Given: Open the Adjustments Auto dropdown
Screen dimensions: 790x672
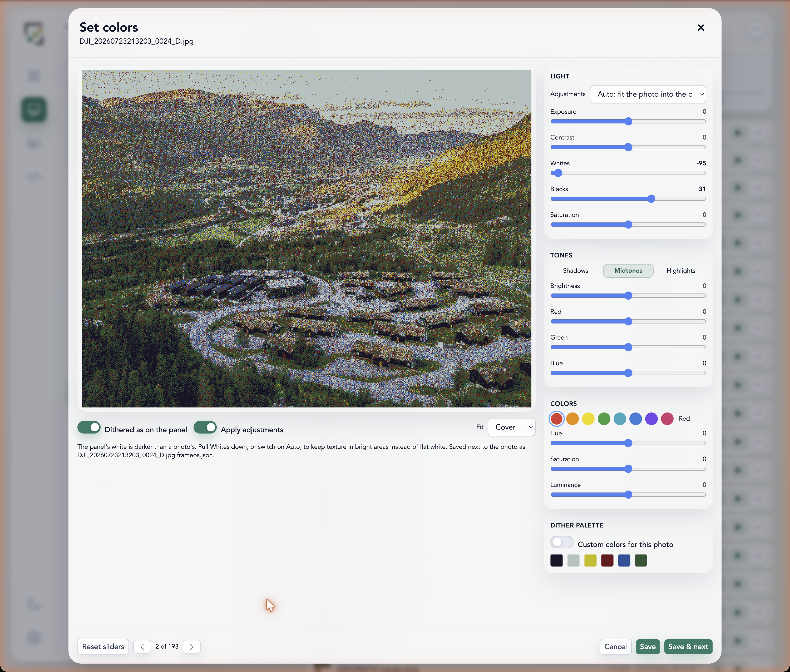Looking at the screenshot, I should 648,94.
